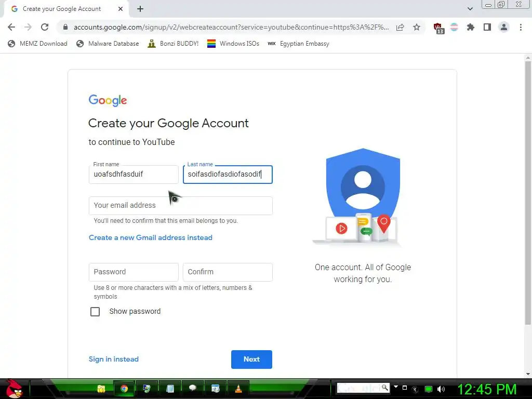Focus the Password field
The width and height of the screenshot is (532, 399).
coord(134,272)
